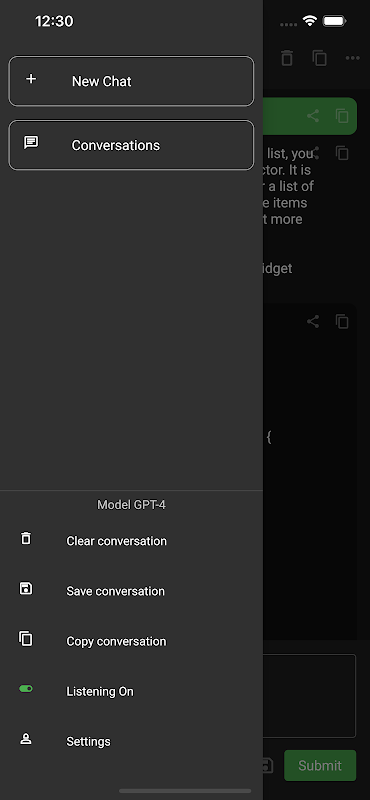Image resolution: width=370 pixels, height=800 pixels.
Task: Start a New Chat
Action: [131, 81]
